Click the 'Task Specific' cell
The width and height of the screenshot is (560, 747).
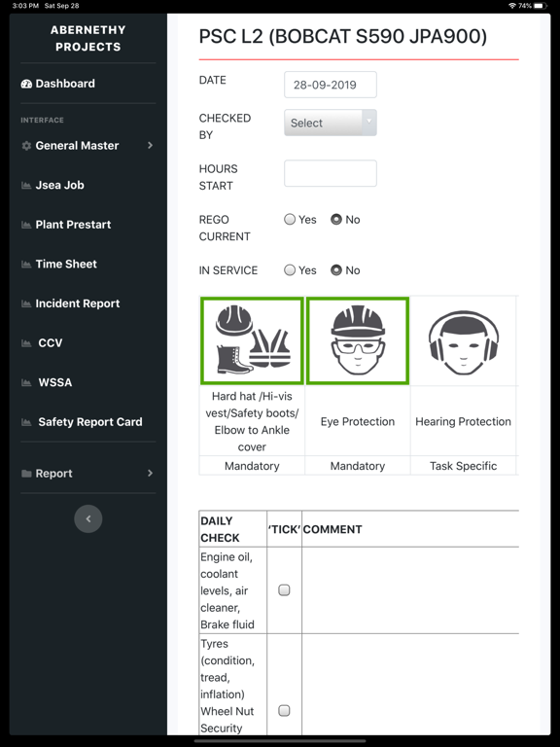464,466
